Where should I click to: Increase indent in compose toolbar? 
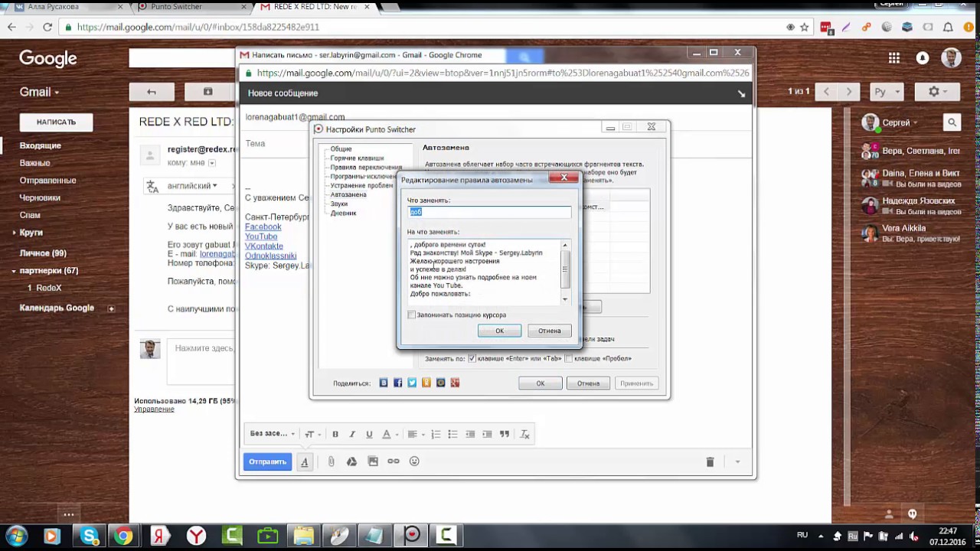pyautogui.click(x=487, y=434)
